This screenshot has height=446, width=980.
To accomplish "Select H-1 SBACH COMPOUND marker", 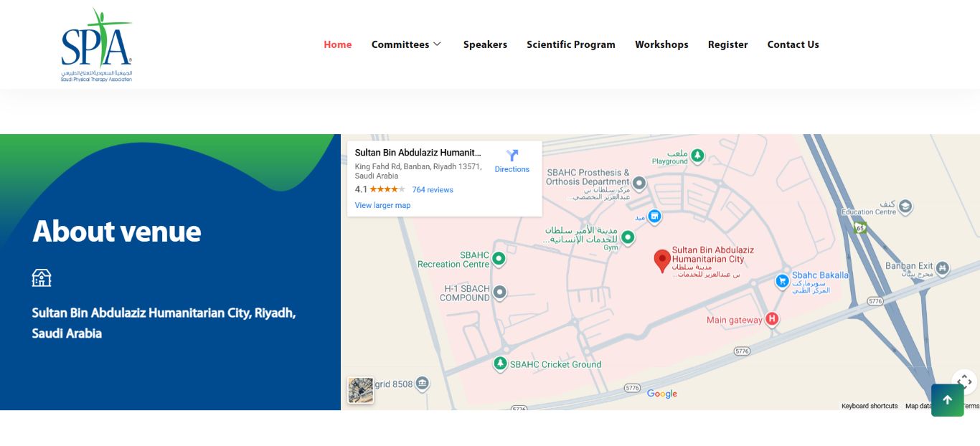I will coord(500,292).
